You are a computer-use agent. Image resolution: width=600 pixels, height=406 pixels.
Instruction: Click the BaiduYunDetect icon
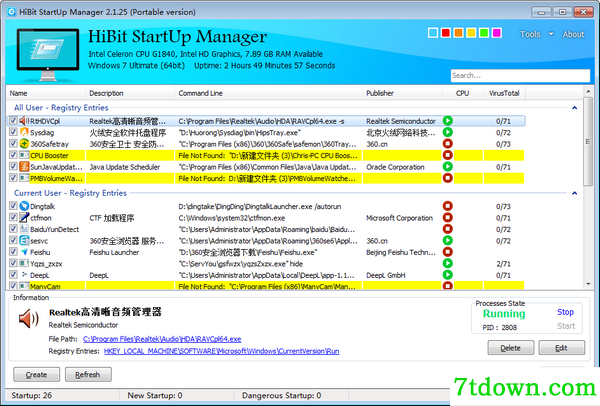pos(24,229)
